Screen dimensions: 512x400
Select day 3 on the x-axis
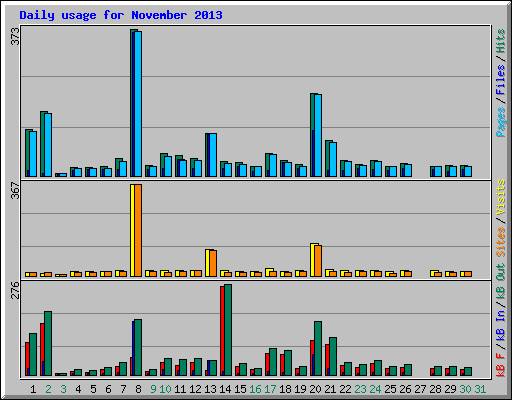tap(63, 389)
